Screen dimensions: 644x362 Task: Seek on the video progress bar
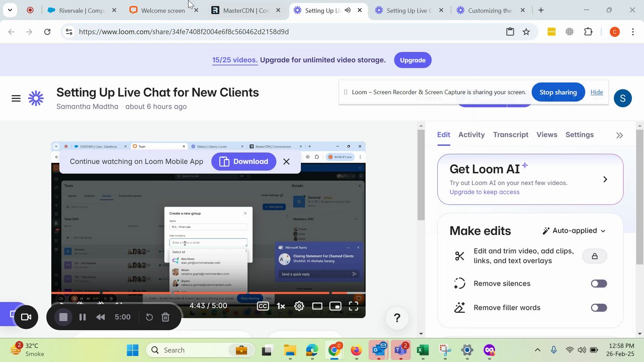point(208,293)
